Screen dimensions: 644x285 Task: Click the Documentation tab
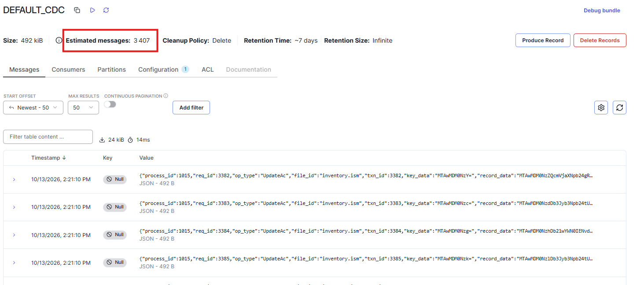(249, 69)
